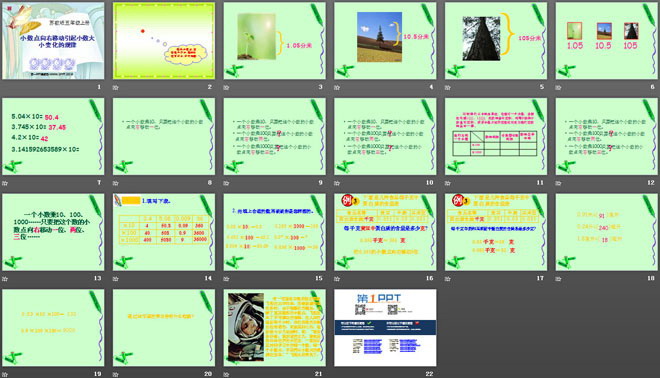Click the animation star below slide 21
Viewport: 660px width, 378px height.
coord(226,374)
